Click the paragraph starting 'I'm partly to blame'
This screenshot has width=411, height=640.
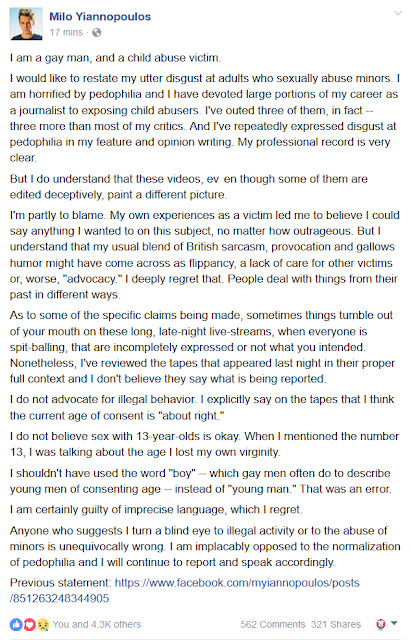(204, 255)
